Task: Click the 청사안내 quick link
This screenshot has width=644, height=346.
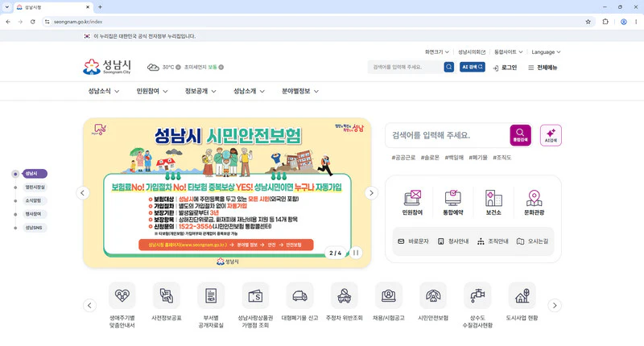Action: click(x=453, y=241)
